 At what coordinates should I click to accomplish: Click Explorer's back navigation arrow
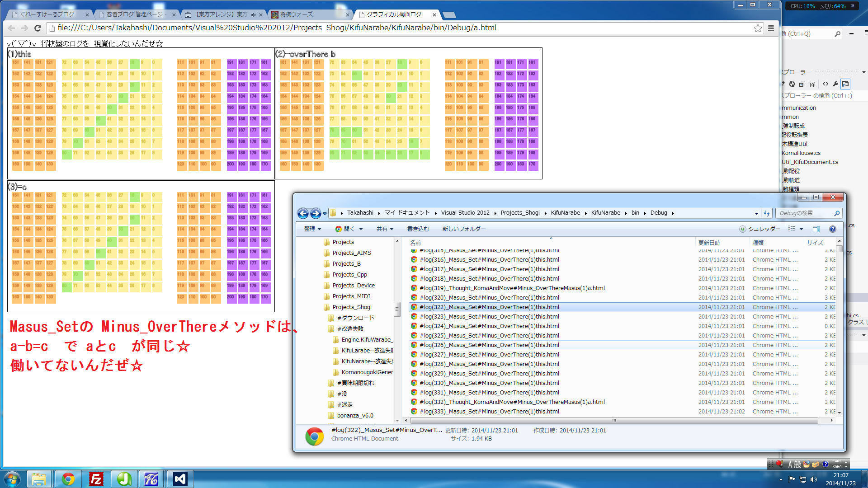point(303,213)
